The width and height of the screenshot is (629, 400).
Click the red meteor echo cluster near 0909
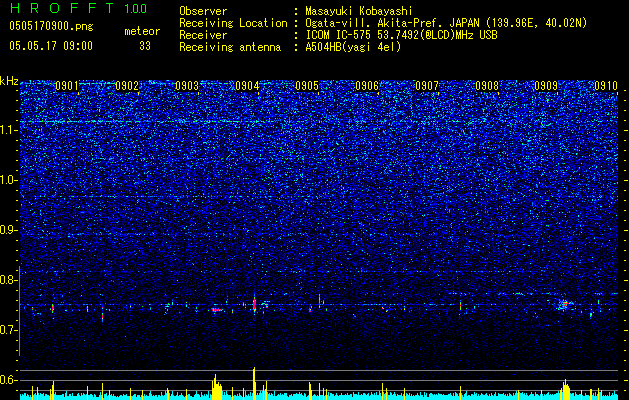click(565, 305)
